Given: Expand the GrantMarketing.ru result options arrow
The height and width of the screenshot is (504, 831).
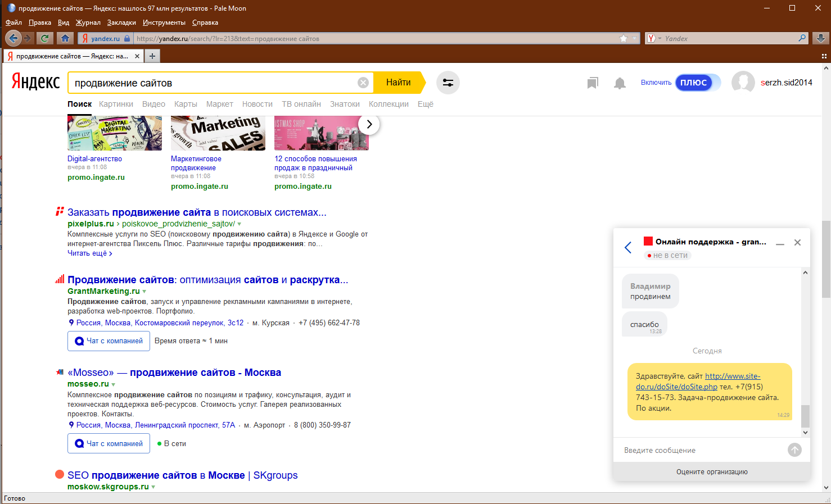Looking at the screenshot, I should (144, 292).
